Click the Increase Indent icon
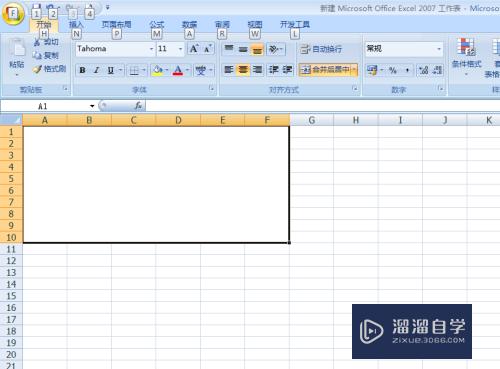The height and width of the screenshot is (369, 500). coord(288,70)
